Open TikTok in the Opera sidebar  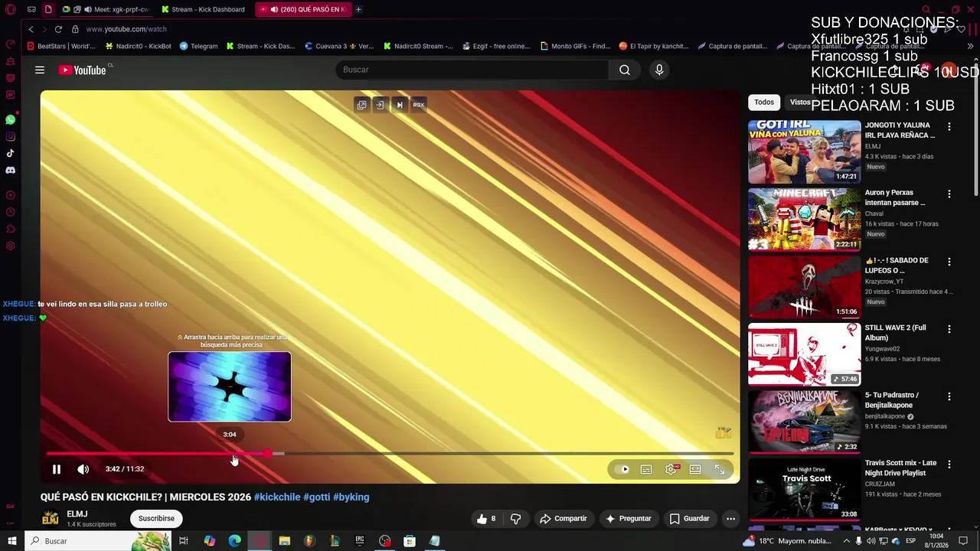(10, 153)
